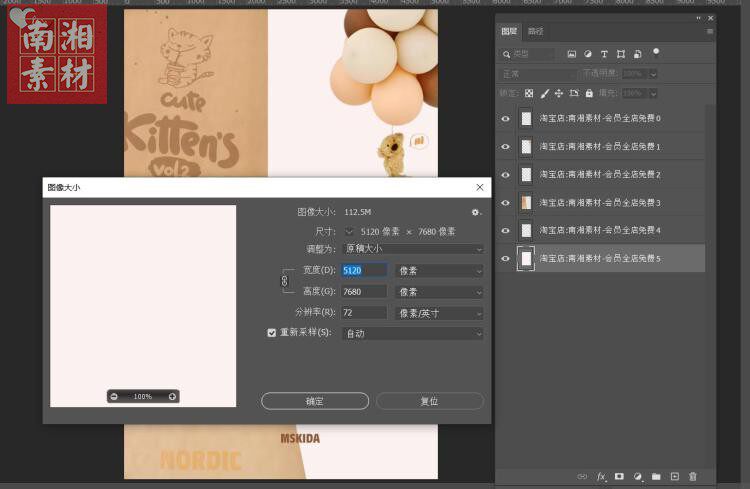
Task: Open Image Size dialog gear settings
Action: (475, 212)
